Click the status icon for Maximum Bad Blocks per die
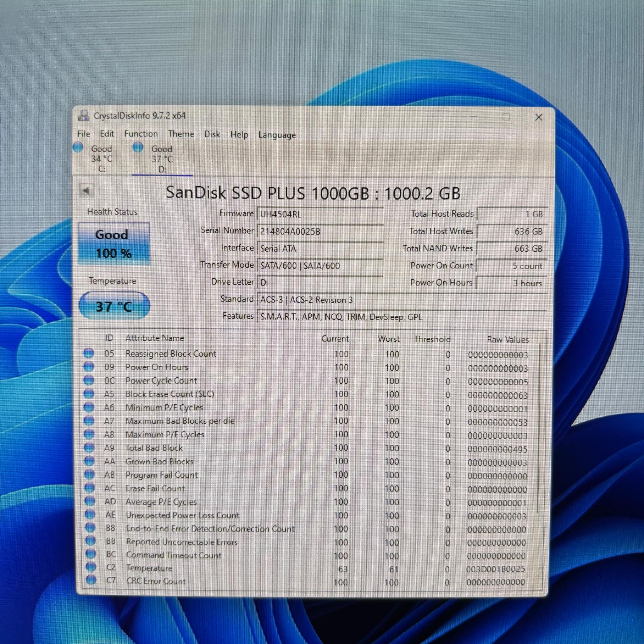644x644 pixels. click(x=89, y=421)
